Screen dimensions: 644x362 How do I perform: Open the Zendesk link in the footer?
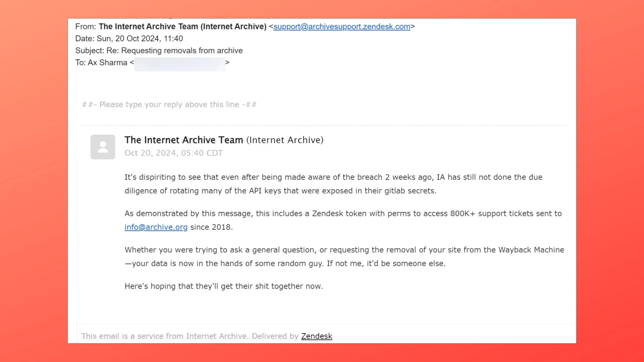click(317, 336)
